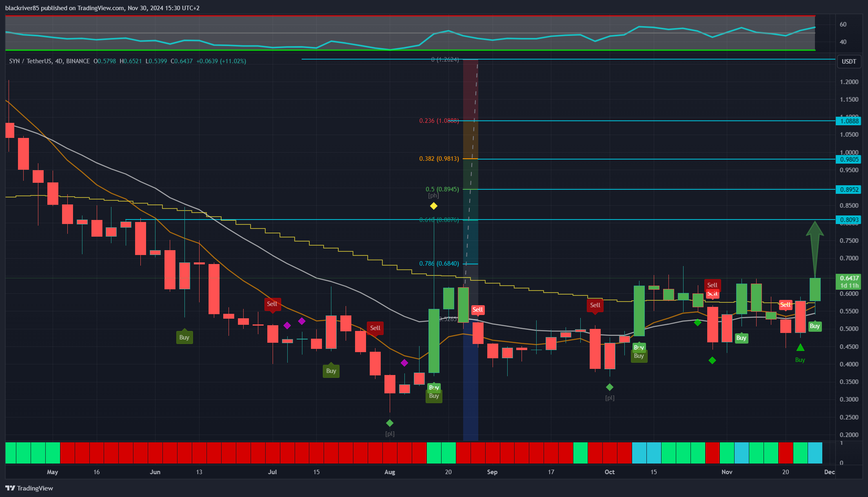Click the purple diamond marker in early August

point(404,363)
